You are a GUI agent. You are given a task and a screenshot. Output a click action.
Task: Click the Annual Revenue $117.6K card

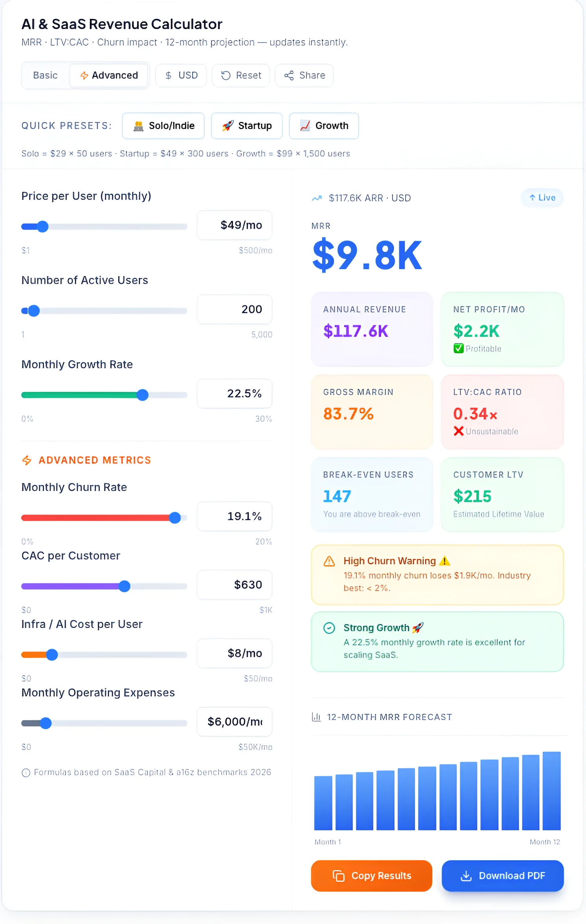[372, 329]
